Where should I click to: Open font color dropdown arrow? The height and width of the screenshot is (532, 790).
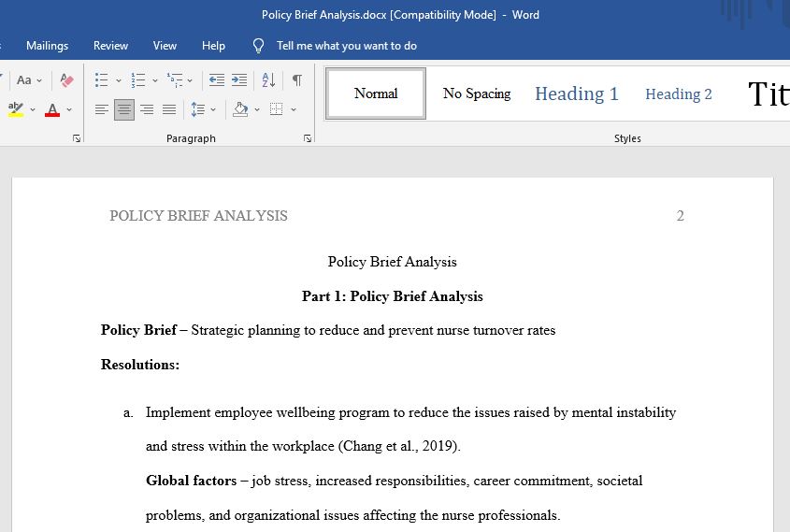pyautogui.click(x=69, y=109)
